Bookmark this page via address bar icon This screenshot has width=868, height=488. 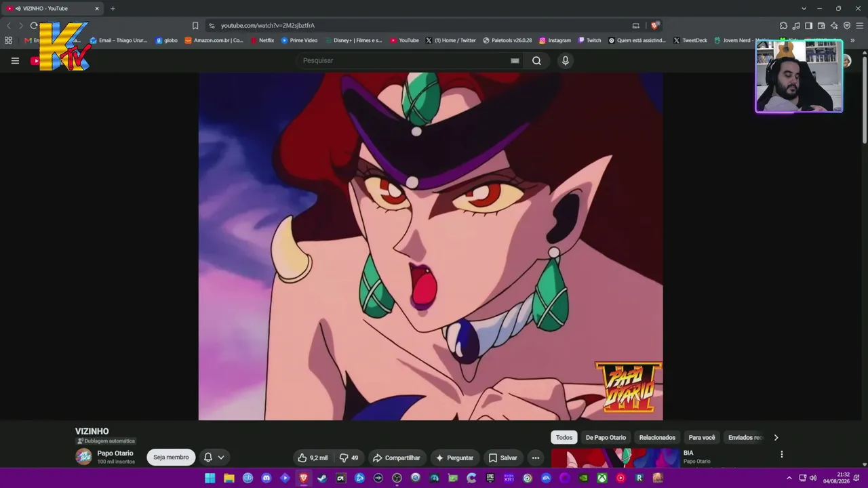click(195, 26)
